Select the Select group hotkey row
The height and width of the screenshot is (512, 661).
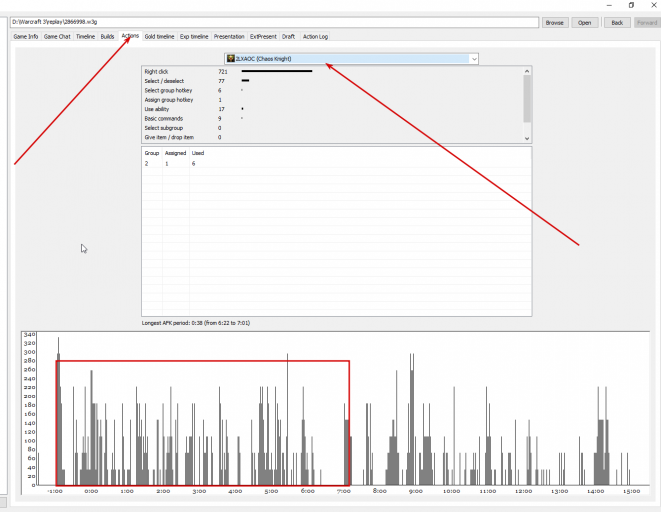(332, 91)
